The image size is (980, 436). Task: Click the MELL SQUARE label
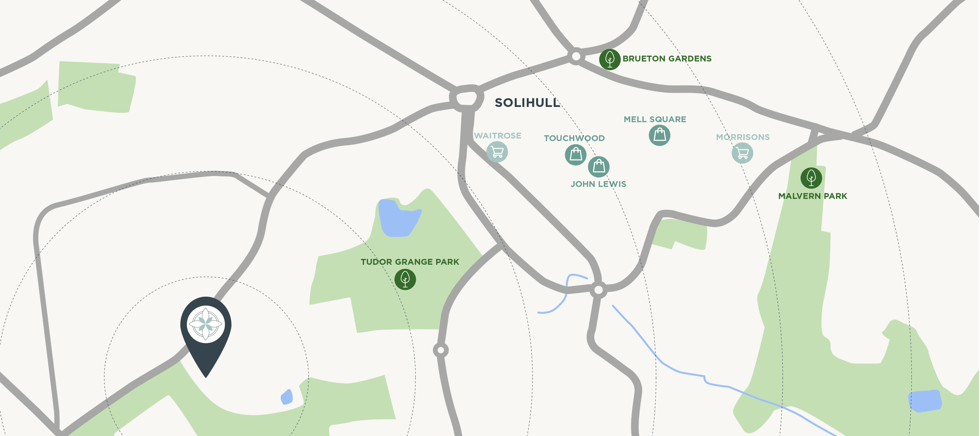pos(655,119)
